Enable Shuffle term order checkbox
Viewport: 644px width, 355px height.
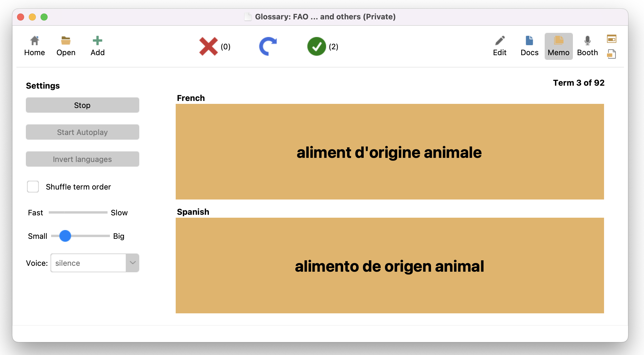[x=33, y=187]
